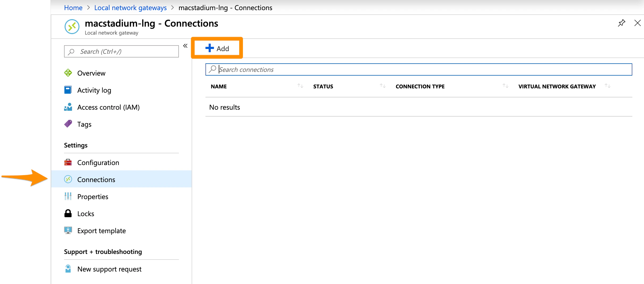Pin the Connections blade
The height and width of the screenshot is (284, 644).
pyautogui.click(x=621, y=23)
